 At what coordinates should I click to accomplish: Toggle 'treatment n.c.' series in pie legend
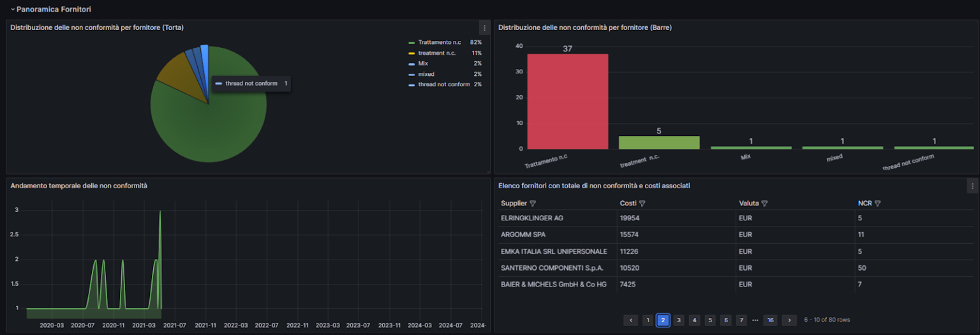[436, 53]
